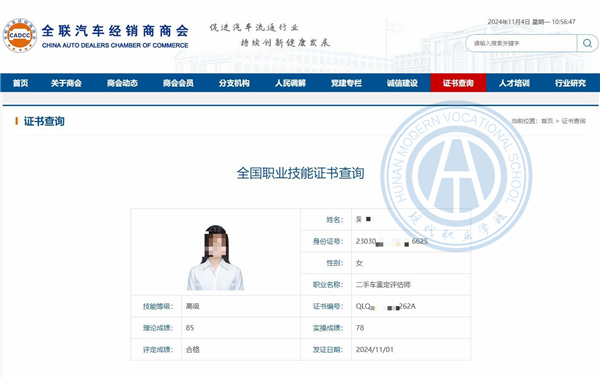Click 人民调解 in the nav bar

point(290,83)
